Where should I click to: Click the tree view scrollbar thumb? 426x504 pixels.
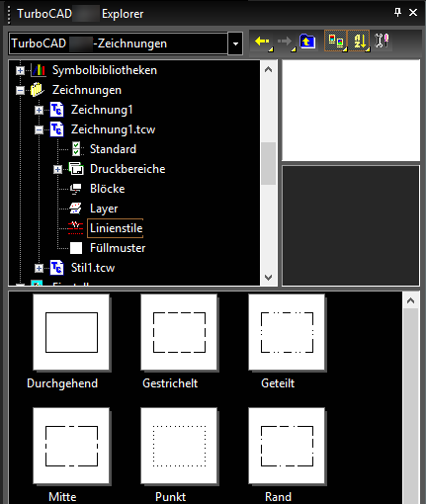pyautogui.click(x=269, y=163)
